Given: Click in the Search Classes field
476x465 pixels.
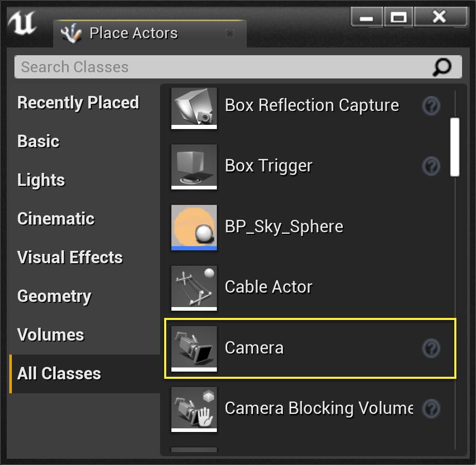Looking at the screenshot, I should [x=222, y=67].
